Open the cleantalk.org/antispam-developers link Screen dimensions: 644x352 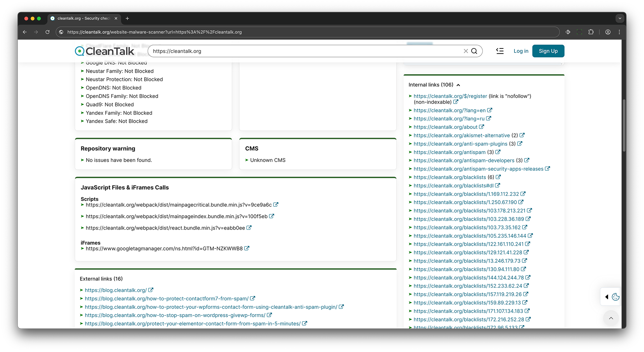pos(464,161)
